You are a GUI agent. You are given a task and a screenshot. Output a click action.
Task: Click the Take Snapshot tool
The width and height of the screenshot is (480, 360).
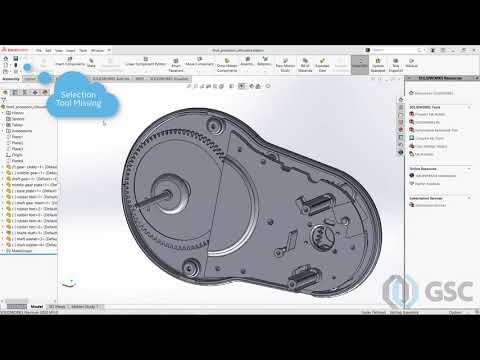click(396, 65)
